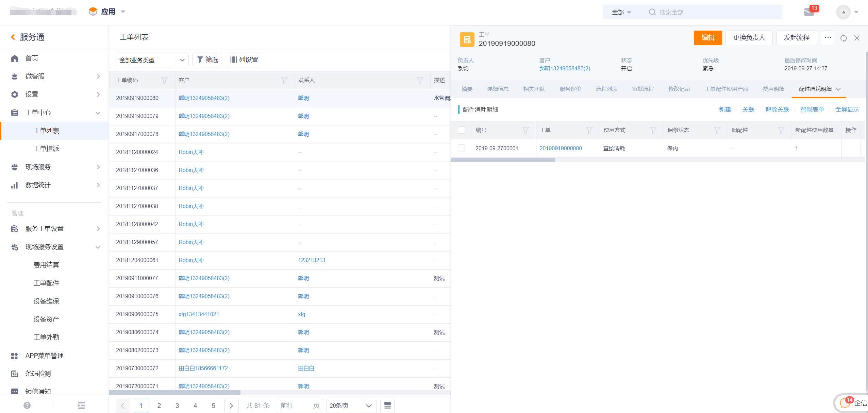
Task: Click the 发起流程 button
Action: [x=797, y=37]
